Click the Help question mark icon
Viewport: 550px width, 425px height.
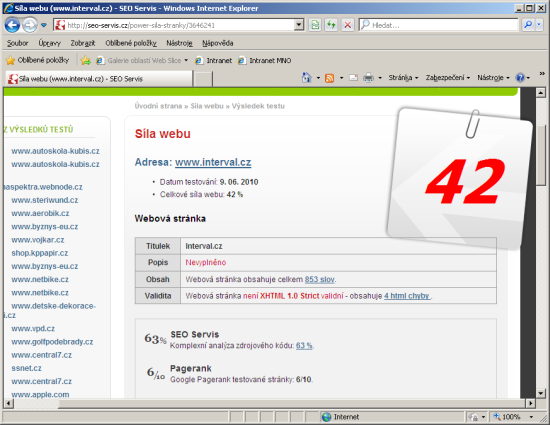(x=520, y=77)
